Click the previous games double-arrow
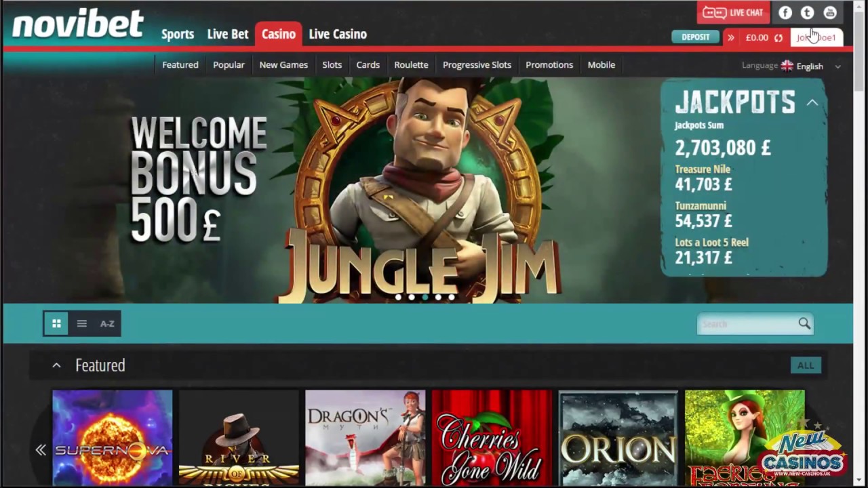 (41, 450)
